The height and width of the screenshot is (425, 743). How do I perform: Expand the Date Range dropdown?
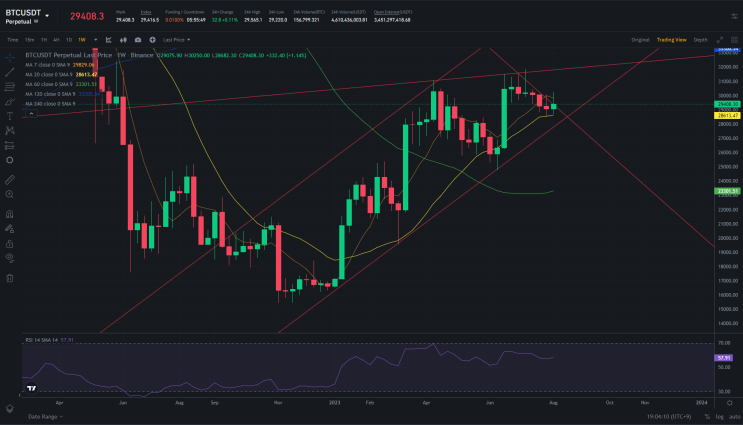point(45,416)
